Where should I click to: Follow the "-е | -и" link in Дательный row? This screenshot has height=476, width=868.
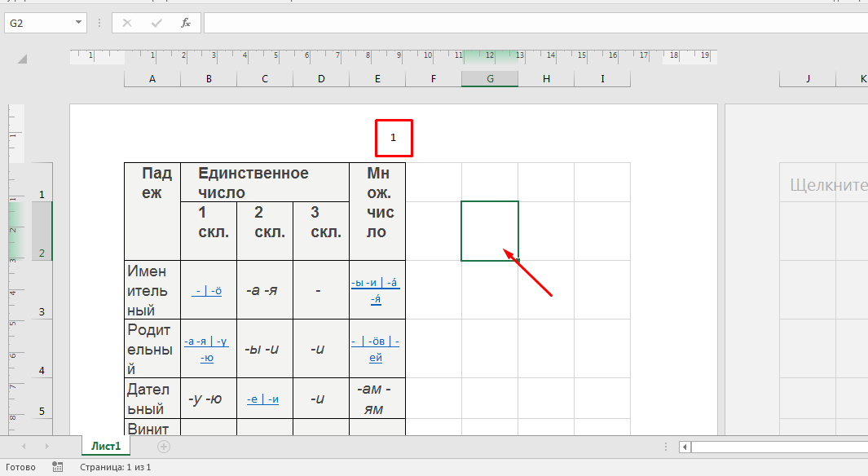(263, 399)
